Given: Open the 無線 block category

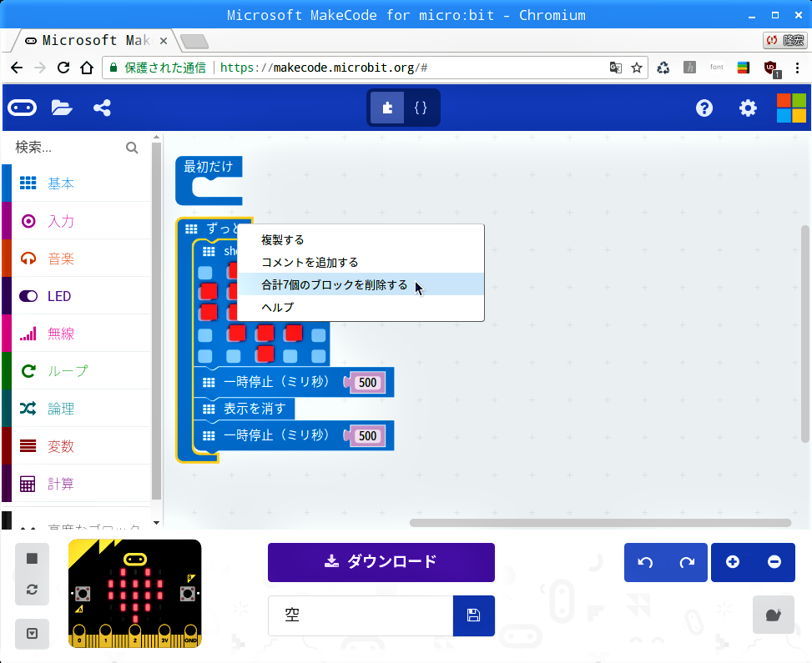Looking at the screenshot, I should pos(77,334).
